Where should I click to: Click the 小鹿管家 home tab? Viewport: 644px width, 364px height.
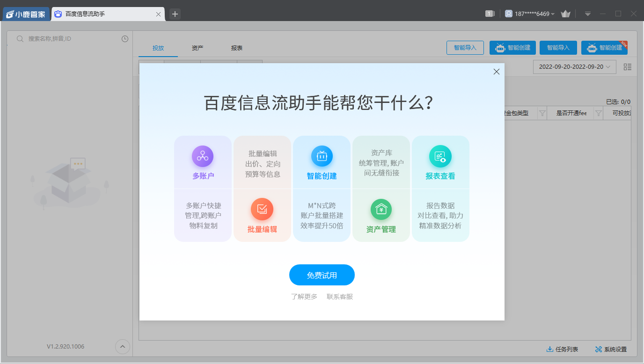click(x=26, y=14)
